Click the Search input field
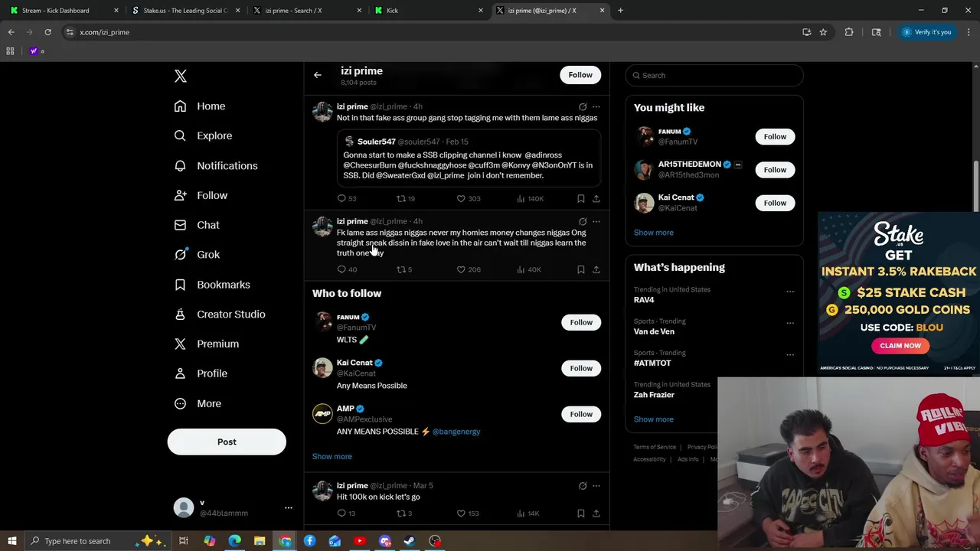Viewport: 980px width, 551px height. pyautogui.click(x=714, y=75)
